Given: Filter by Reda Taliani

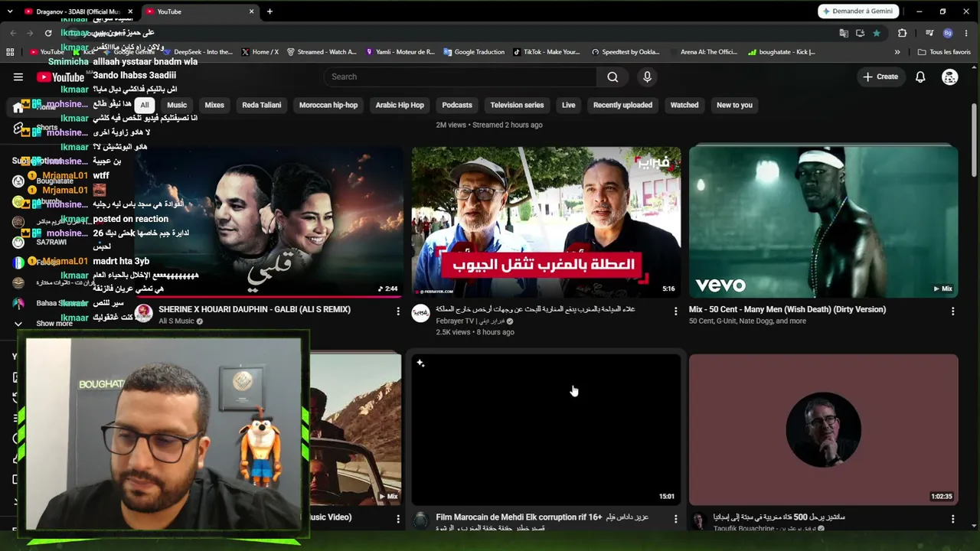Looking at the screenshot, I should tap(262, 105).
